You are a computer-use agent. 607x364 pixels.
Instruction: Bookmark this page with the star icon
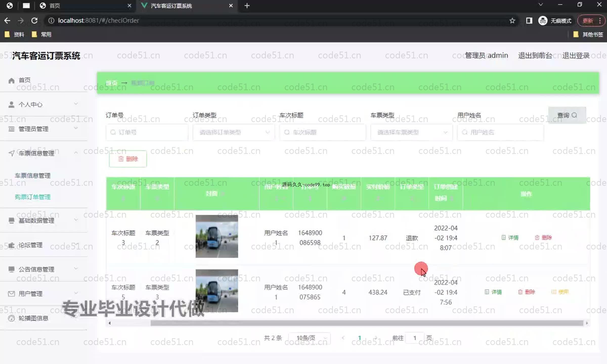tap(512, 20)
